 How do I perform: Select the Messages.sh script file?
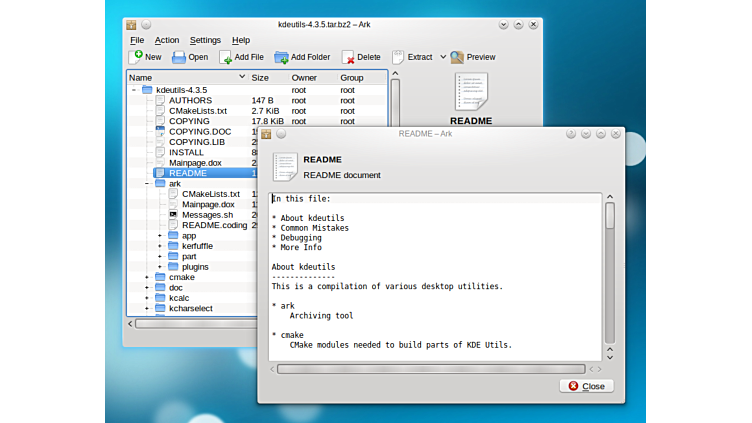pyautogui.click(x=207, y=215)
